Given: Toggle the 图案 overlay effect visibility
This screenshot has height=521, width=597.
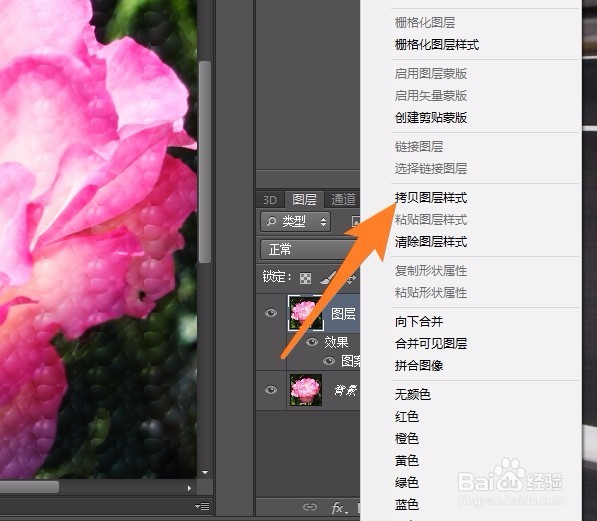Looking at the screenshot, I should click(x=329, y=361).
